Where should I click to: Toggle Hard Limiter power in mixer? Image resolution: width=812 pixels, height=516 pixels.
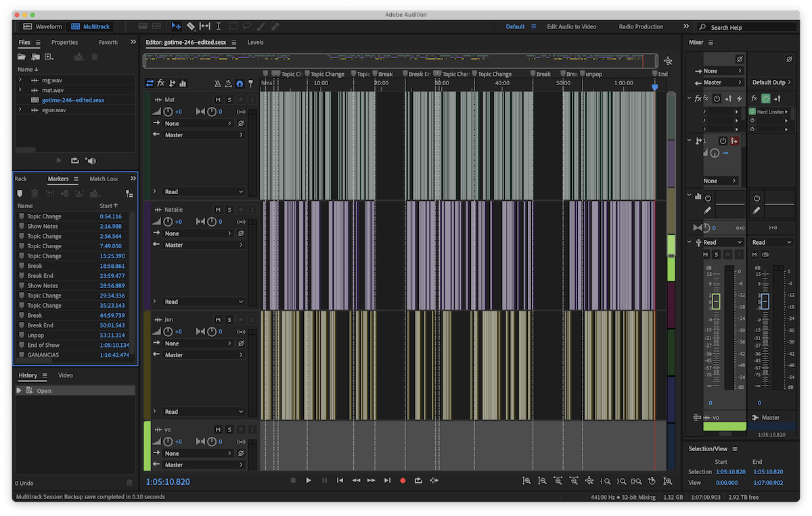[752, 112]
